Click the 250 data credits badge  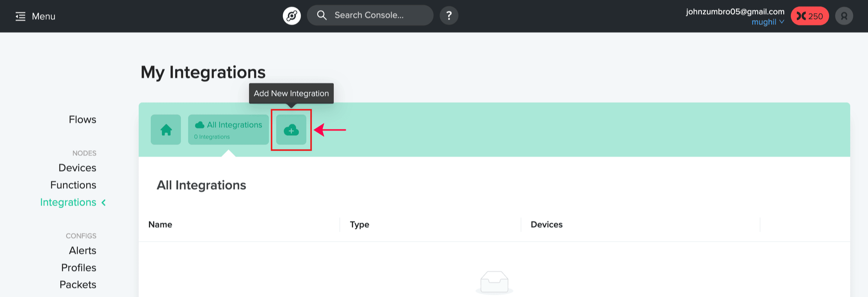point(810,16)
